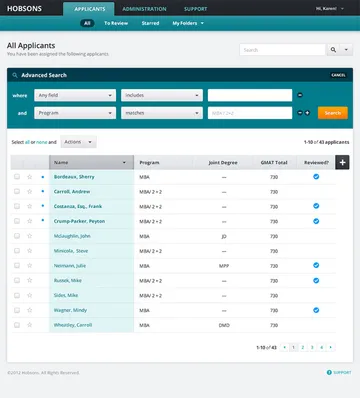
Task: Add a new search condition row
Action: (x=307, y=113)
